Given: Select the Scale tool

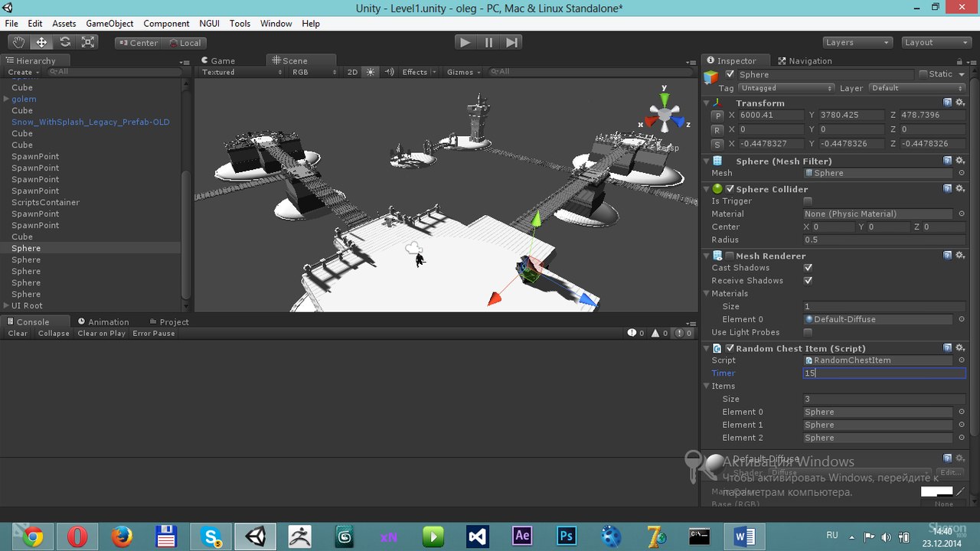Looking at the screenshot, I should pyautogui.click(x=88, y=43).
